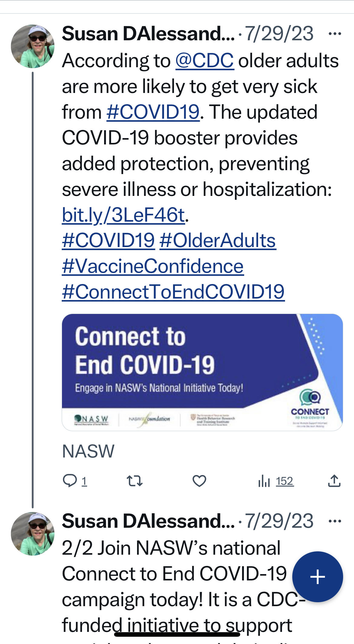Open three-dot menu on second tweet

pyautogui.click(x=335, y=521)
